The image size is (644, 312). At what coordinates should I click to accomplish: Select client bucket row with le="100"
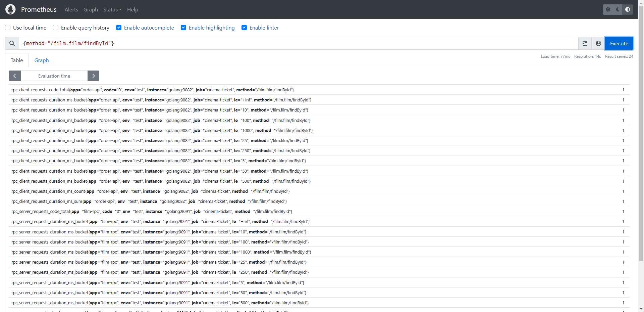click(319, 120)
